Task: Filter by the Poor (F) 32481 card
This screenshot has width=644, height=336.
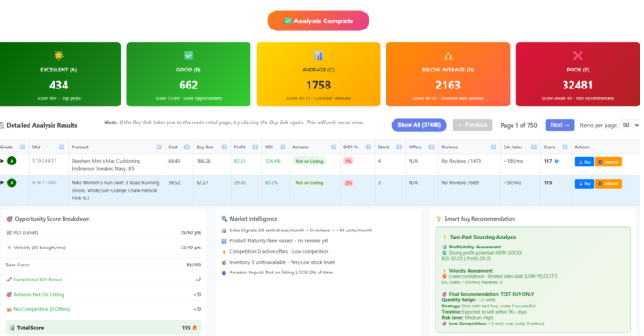Action: point(578,74)
